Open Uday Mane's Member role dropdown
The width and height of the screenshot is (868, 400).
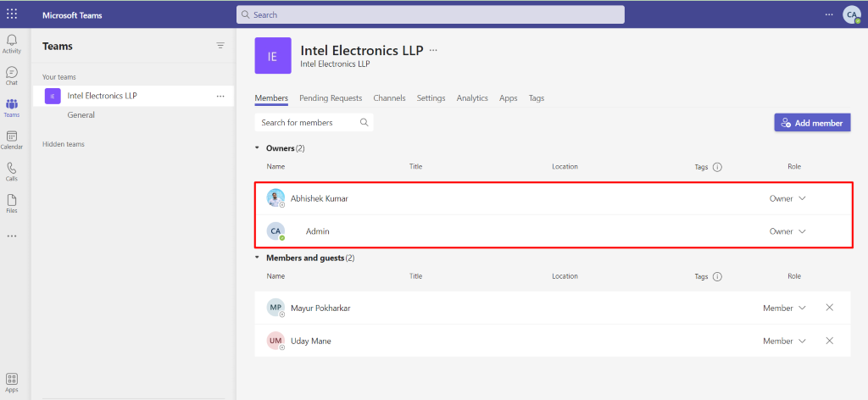784,341
